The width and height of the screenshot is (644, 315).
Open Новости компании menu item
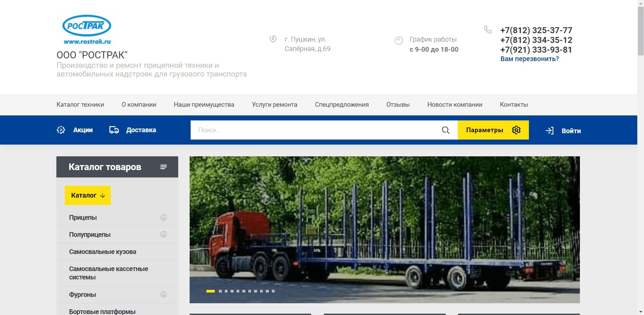(455, 105)
